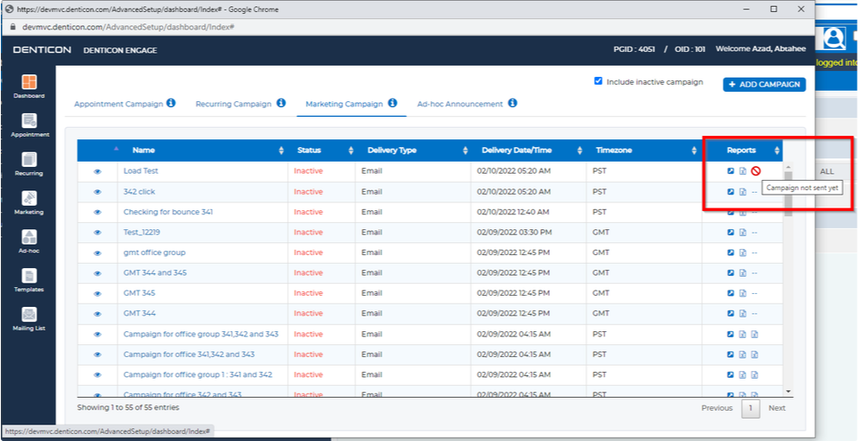Screen dimensions: 868x441
Task: Click the red blocked icon for Load Test
Action: [x=756, y=171]
